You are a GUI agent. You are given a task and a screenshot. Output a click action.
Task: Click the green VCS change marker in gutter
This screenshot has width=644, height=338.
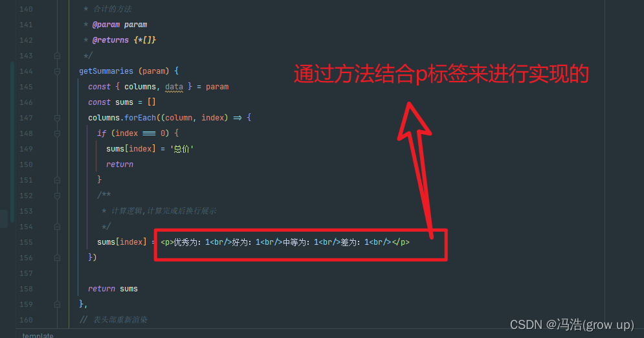click(x=12, y=142)
